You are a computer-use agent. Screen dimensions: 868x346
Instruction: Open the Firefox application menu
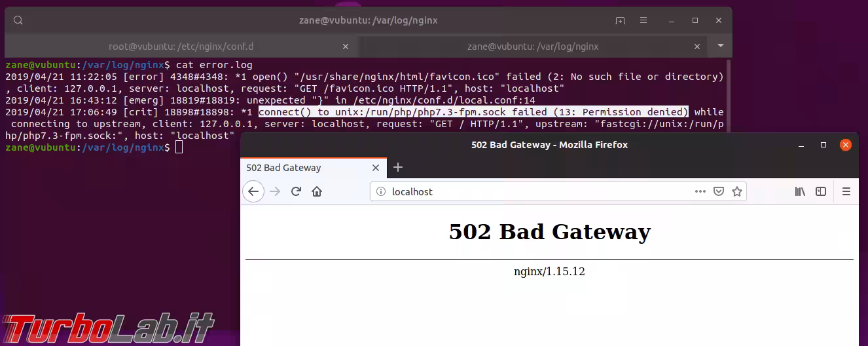point(846,191)
